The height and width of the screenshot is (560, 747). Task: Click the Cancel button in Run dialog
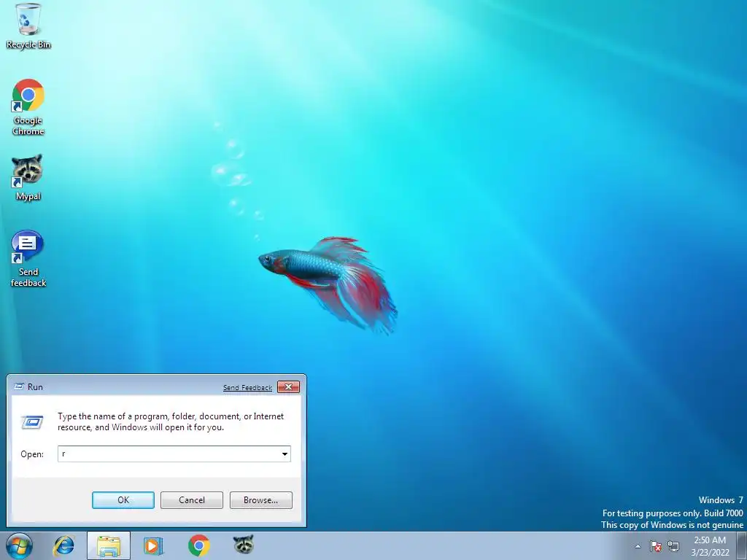(x=192, y=500)
